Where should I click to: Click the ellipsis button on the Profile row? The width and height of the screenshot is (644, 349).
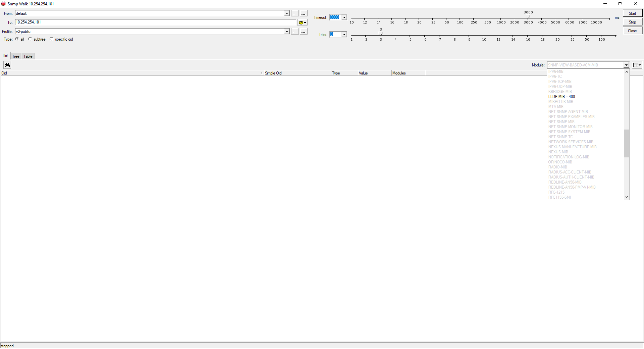click(304, 32)
